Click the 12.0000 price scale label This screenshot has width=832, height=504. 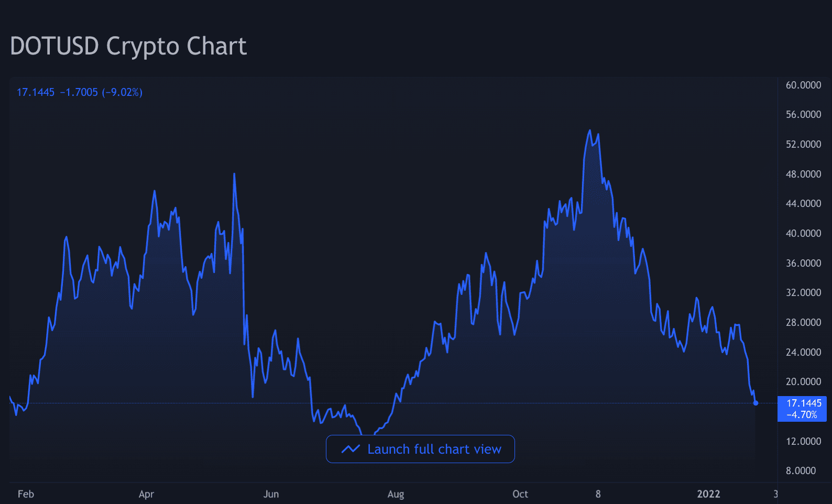tap(803, 441)
